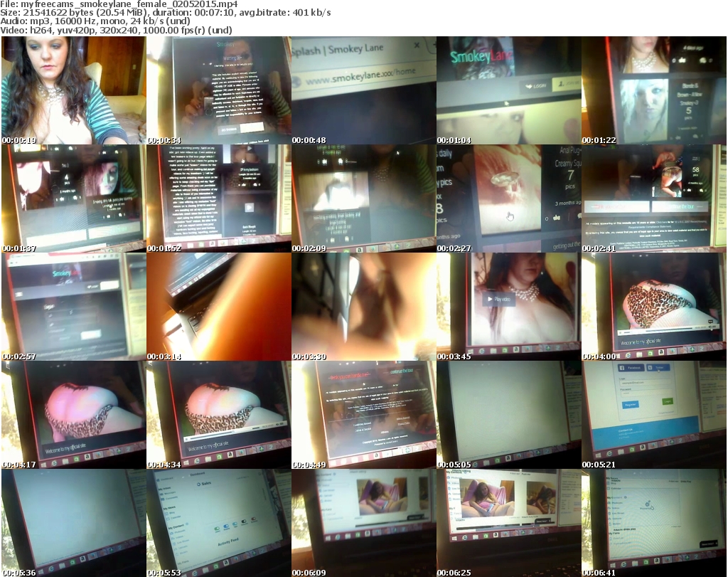Viewport: 728px width, 577px height.
Task: Select the sign-in form frame at 00:05:21
Action: pos(653,415)
